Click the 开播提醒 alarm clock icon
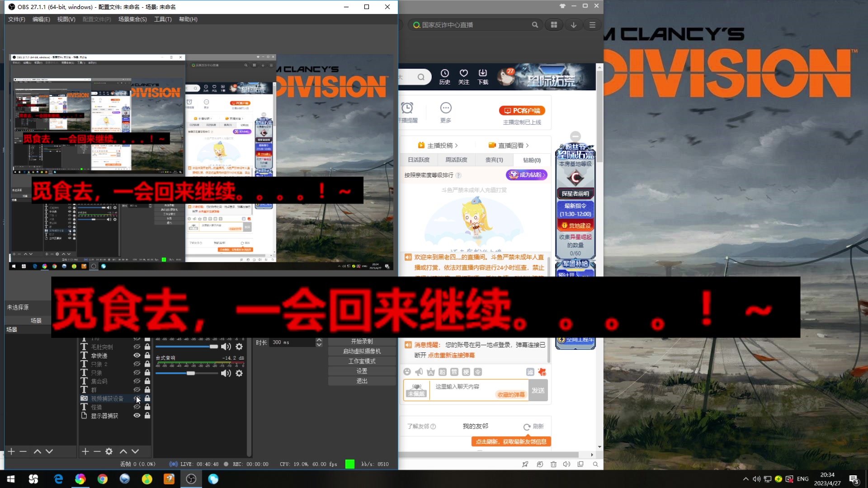 pos(407,108)
